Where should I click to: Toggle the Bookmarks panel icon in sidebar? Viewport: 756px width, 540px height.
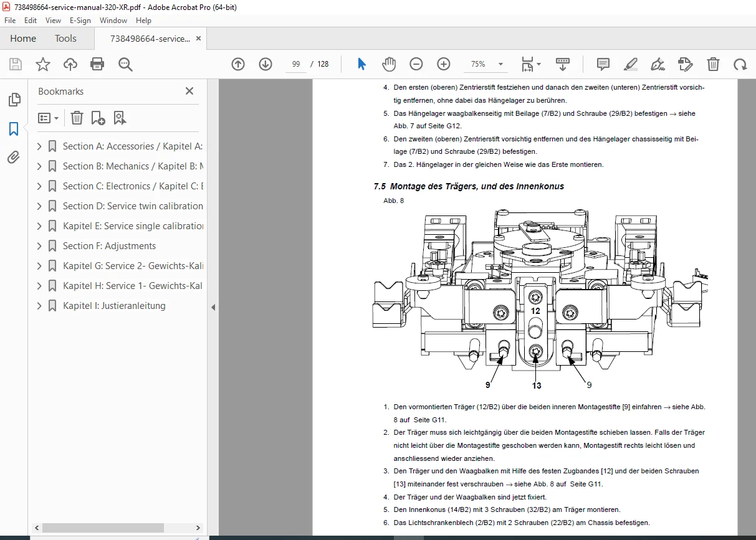pos(14,129)
